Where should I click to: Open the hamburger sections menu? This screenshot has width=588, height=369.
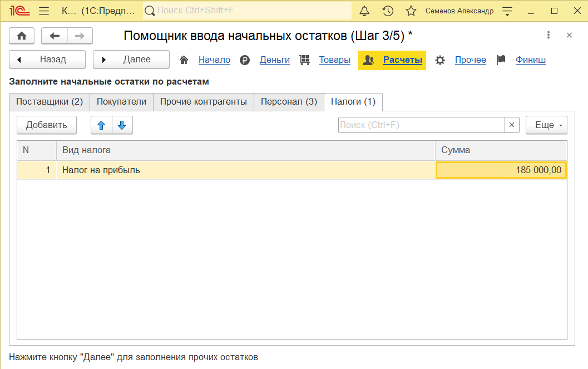[x=44, y=11]
